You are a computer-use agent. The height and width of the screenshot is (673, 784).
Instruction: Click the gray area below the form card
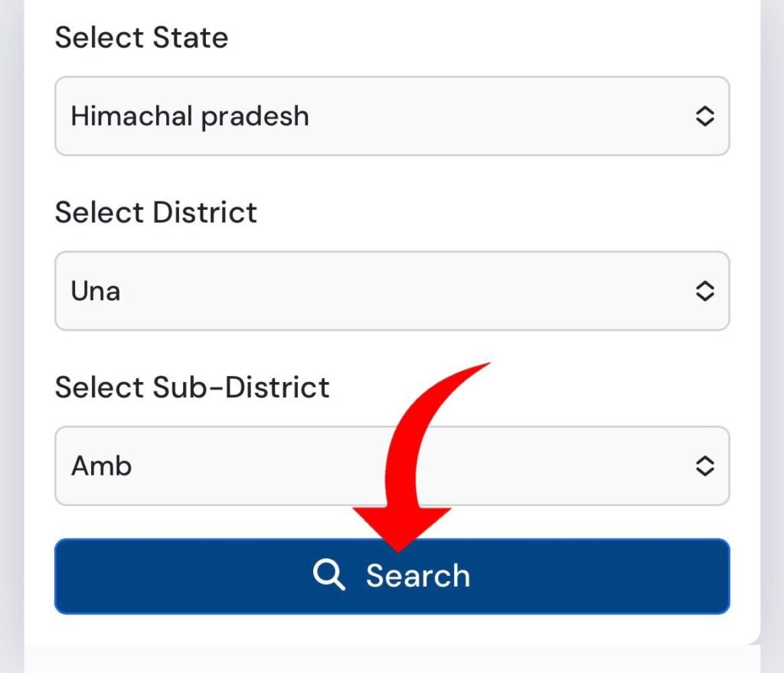[392, 659]
